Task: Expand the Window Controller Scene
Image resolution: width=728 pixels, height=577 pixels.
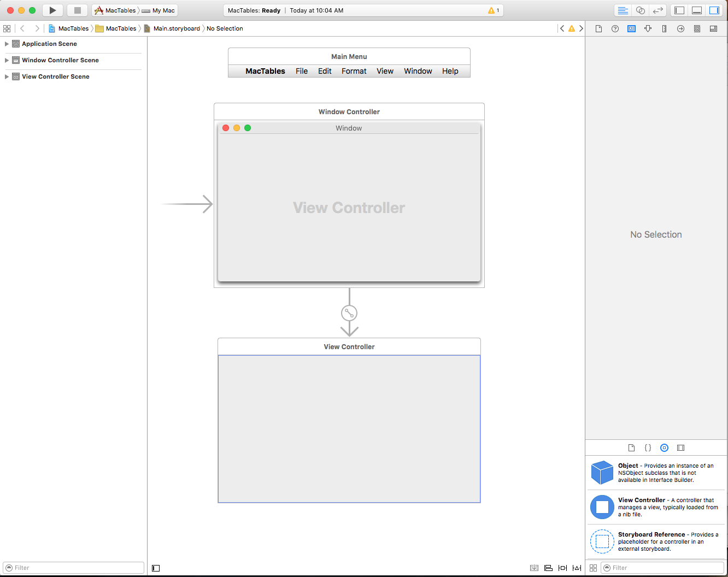Action: click(7, 61)
